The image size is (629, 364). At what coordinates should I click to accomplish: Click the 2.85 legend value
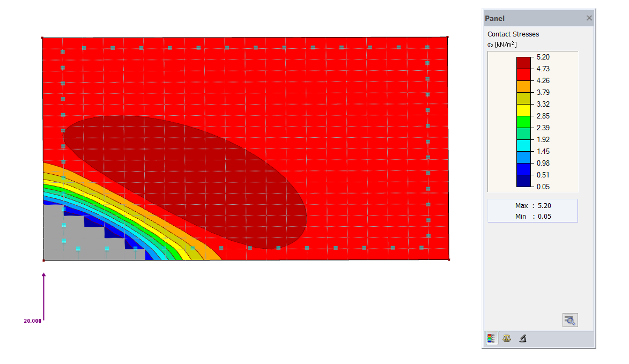(x=543, y=116)
